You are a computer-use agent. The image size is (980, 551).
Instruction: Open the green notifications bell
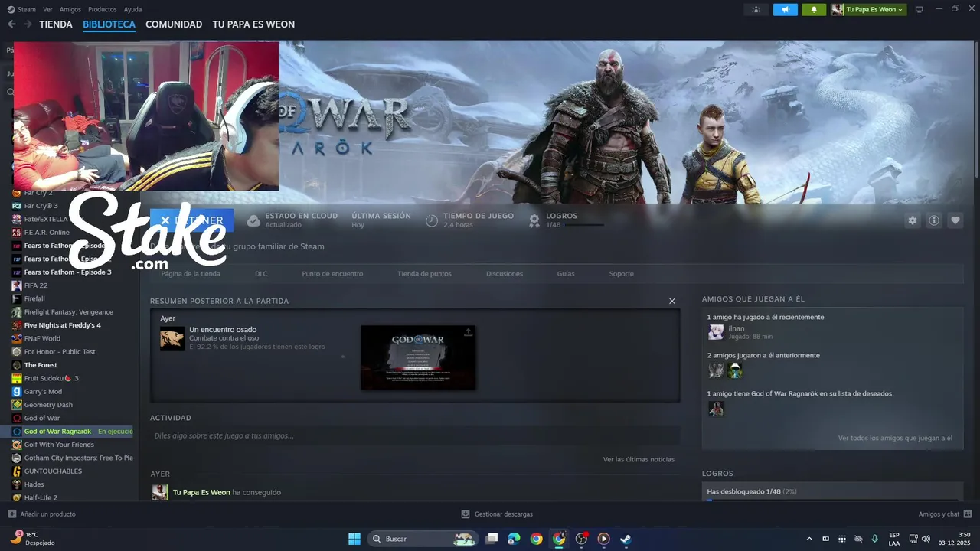[814, 9]
